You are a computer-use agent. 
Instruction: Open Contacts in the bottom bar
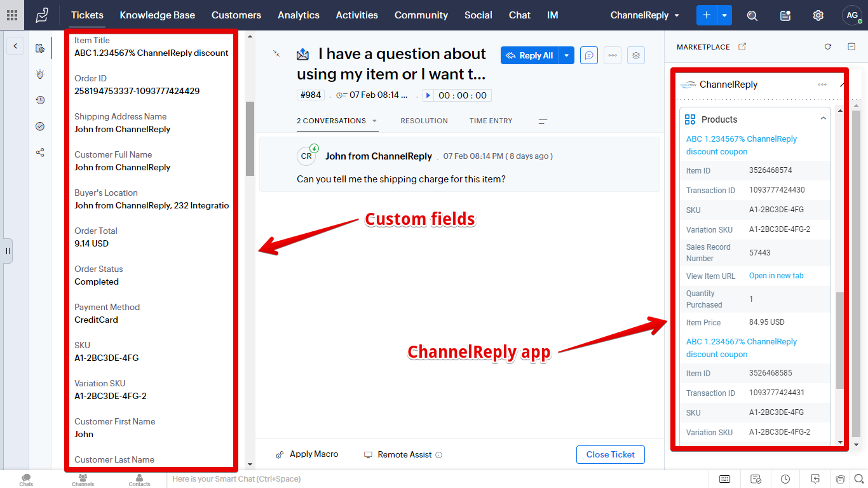(x=139, y=480)
